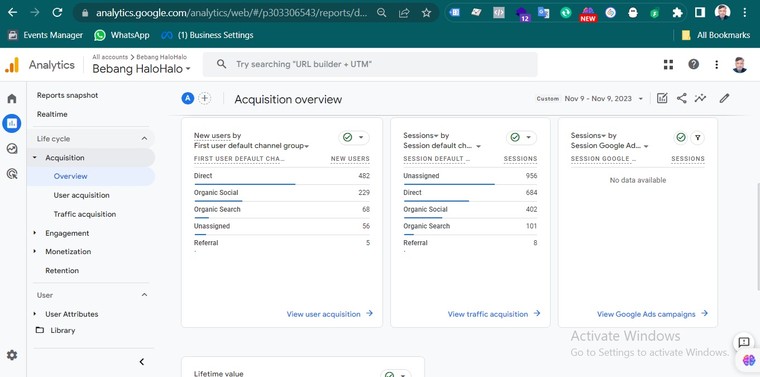Image resolution: width=760 pixels, height=377 pixels.
Task: Click the Share this report icon
Action: (681, 98)
